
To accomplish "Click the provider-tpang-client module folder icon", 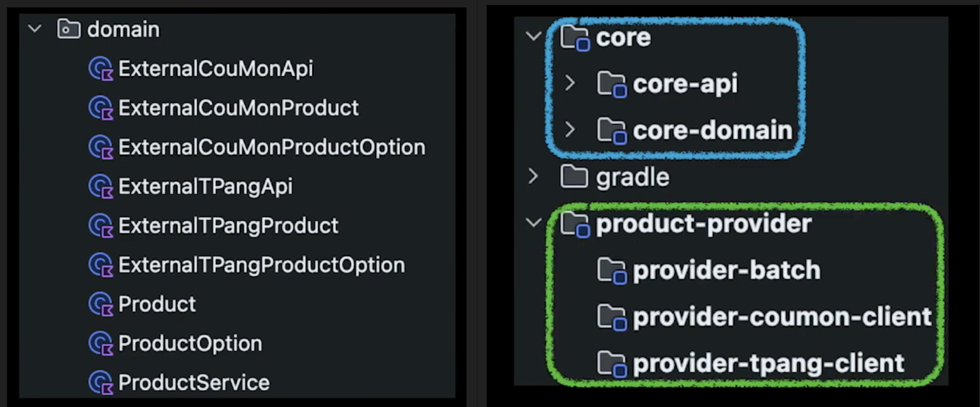I will click(x=611, y=364).
